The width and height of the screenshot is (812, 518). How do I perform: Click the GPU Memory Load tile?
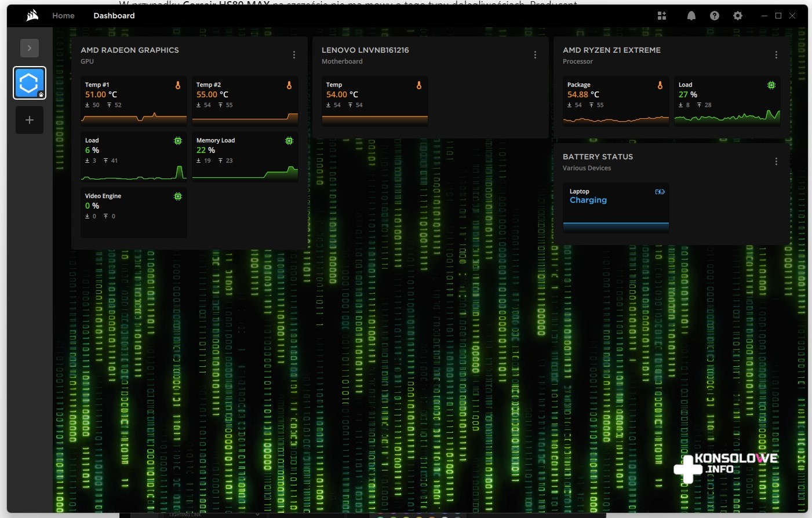245,156
